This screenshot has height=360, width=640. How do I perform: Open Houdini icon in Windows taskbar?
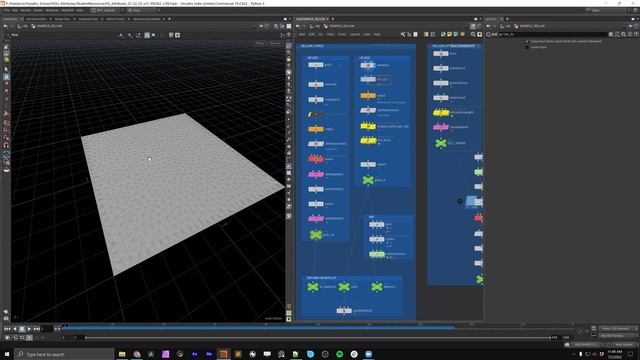(223, 354)
